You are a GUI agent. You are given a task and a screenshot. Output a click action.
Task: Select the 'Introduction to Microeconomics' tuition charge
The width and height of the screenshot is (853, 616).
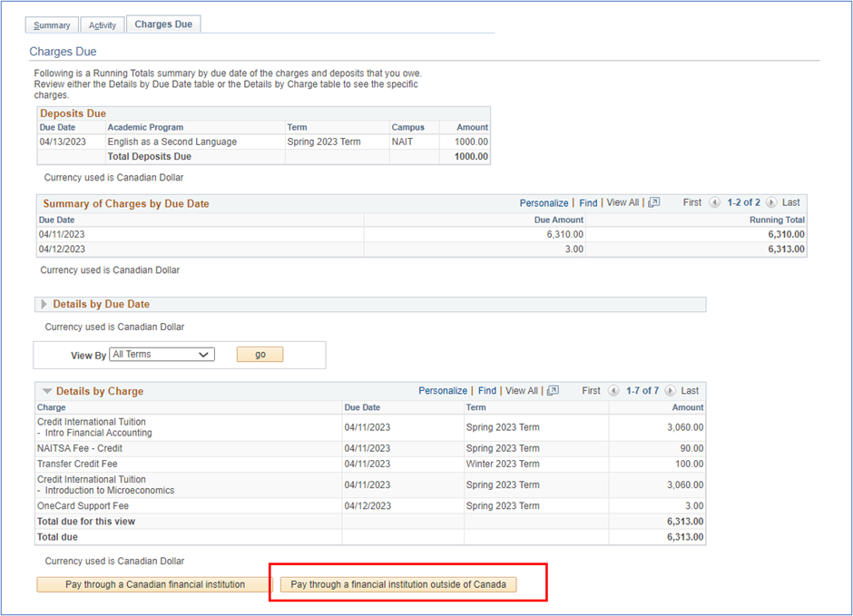pyautogui.click(x=105, y=484)
